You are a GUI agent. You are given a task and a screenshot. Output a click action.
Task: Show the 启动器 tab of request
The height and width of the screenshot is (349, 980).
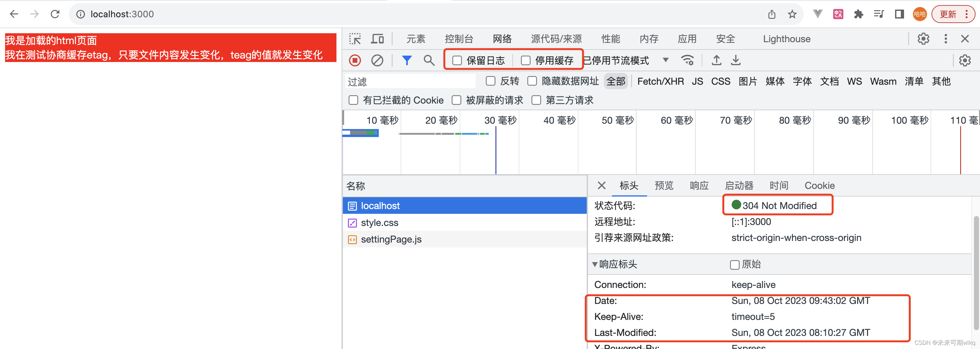click(x=739, y=186)
